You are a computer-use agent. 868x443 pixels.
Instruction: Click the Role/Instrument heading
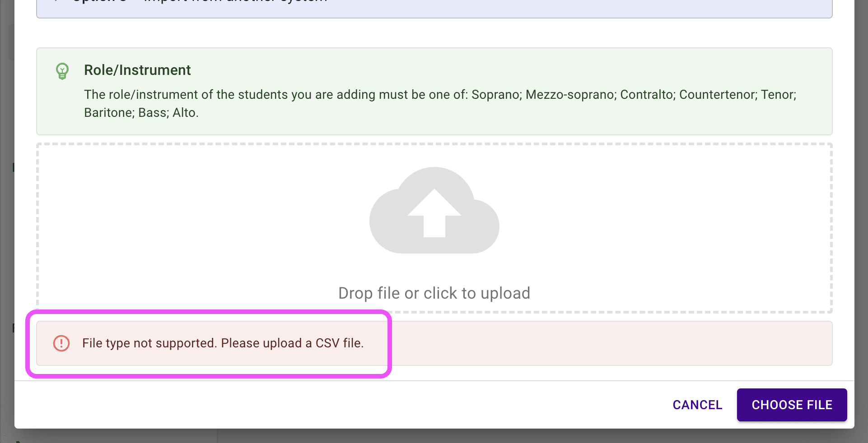pyautogui.click(x=137, y=70)
